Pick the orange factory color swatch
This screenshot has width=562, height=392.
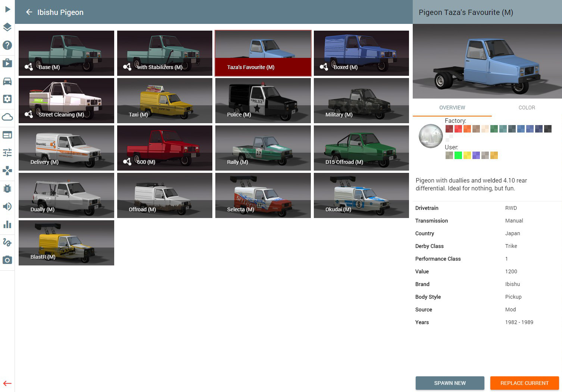467,129
